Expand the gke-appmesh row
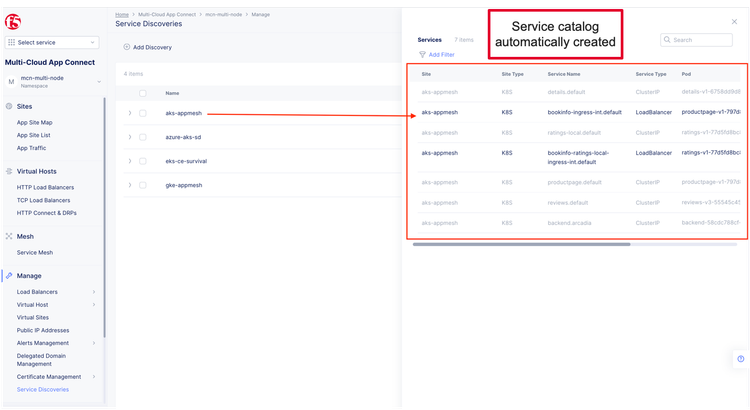The image size is (750, 410). coord(129,185)
